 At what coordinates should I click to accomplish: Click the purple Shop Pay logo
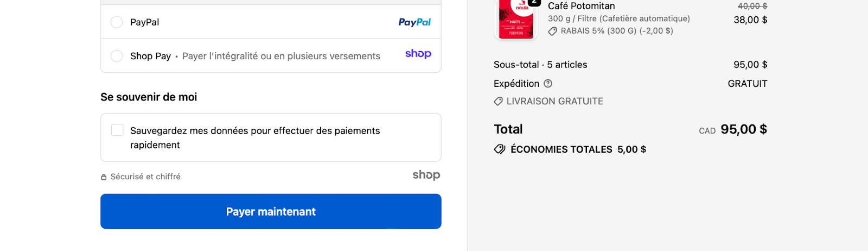[418, 54]
